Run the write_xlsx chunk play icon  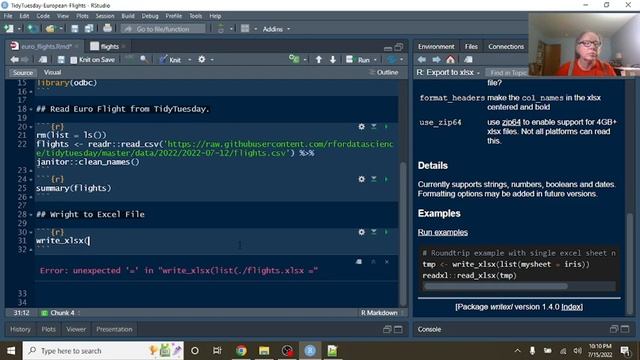pos(386,232)
